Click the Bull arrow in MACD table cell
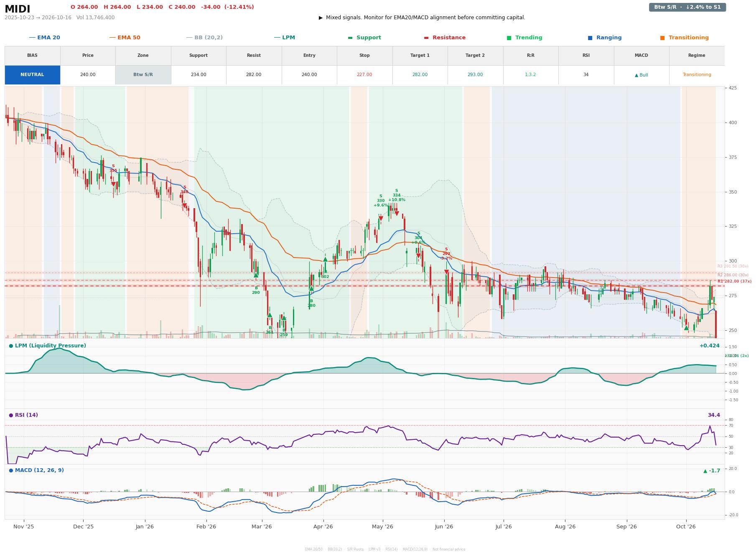 (x=636, y=75)
